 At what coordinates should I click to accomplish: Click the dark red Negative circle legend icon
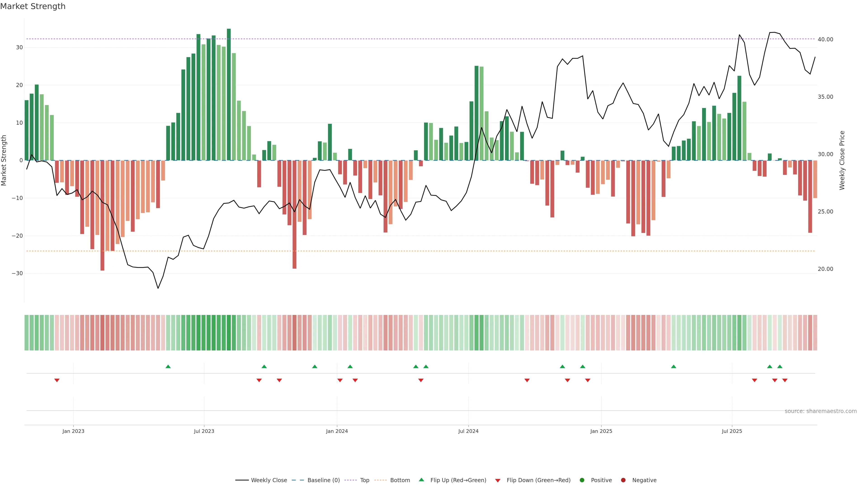[x=623, y=480]
